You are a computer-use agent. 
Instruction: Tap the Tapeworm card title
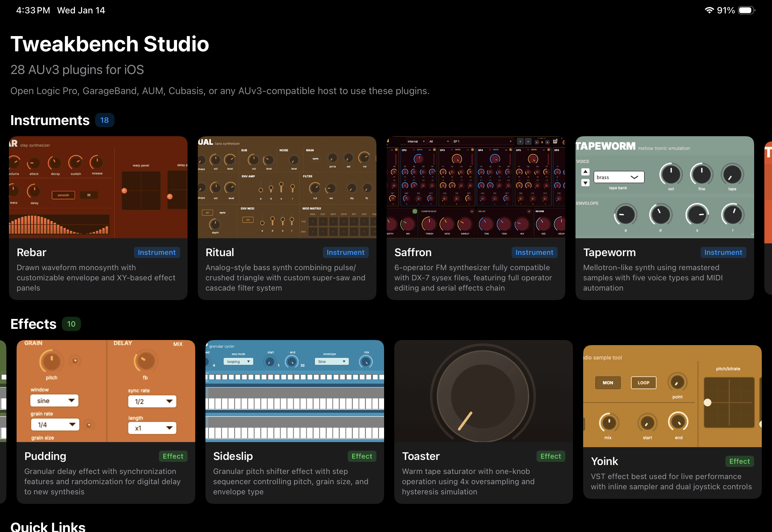click(609, 252)
